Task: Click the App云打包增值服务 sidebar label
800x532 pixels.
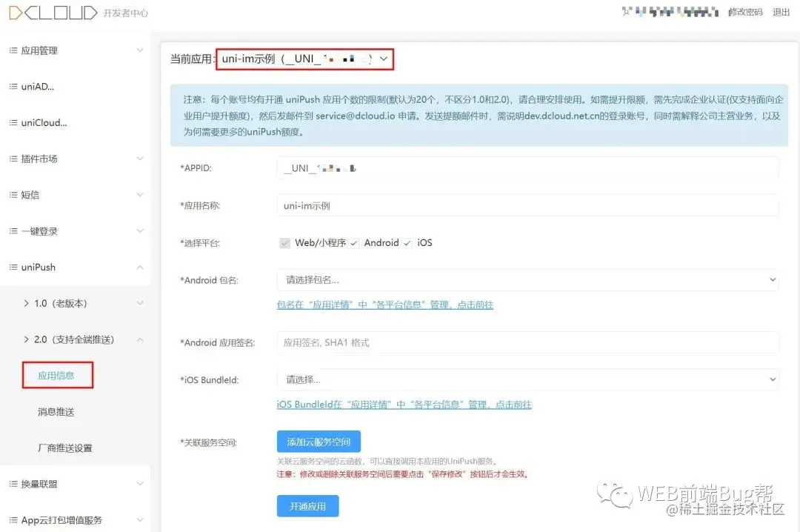Action: pyautogui.click(x=61, y=519)
